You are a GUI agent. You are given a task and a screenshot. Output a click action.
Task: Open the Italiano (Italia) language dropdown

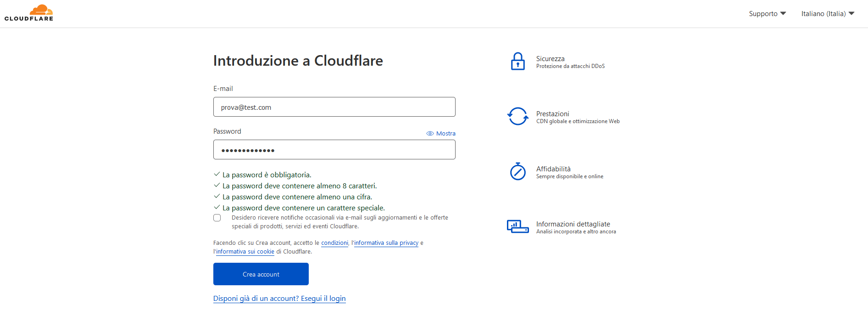point(828,14)
